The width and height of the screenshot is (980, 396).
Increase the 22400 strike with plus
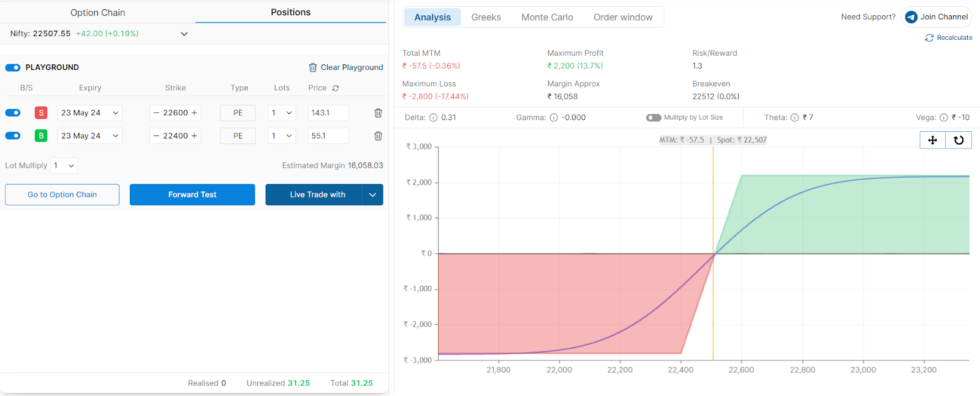tap(195, 136)
